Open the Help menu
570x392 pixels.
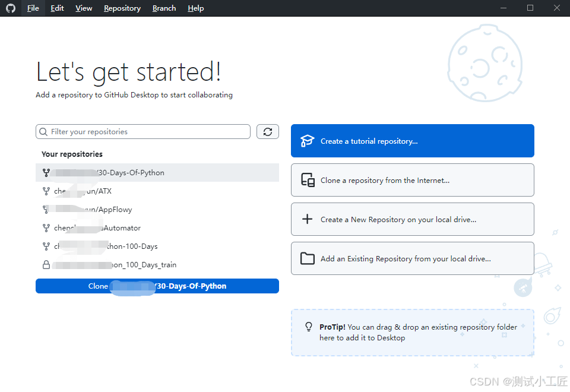click(x=195, y=8)
